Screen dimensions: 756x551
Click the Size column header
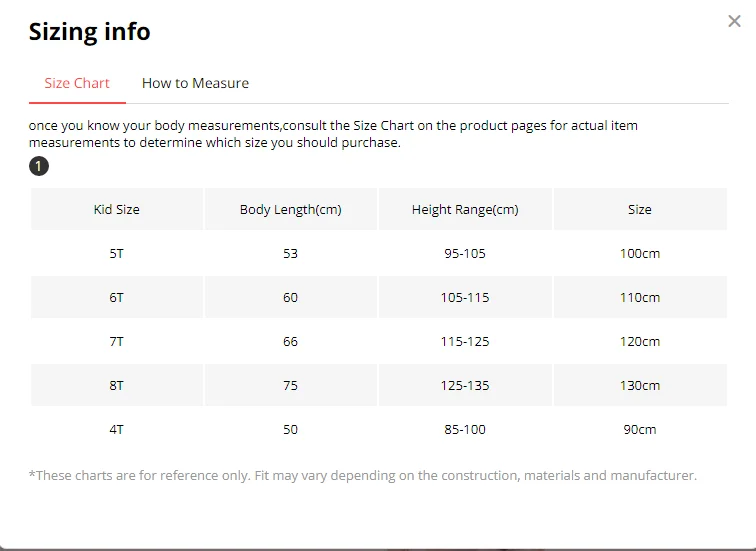pos(640,209)
